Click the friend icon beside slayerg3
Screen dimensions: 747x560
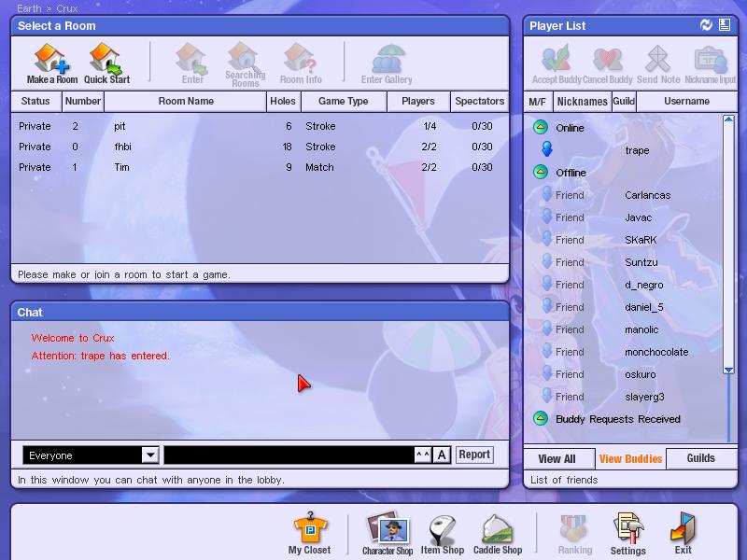[547, 396]
